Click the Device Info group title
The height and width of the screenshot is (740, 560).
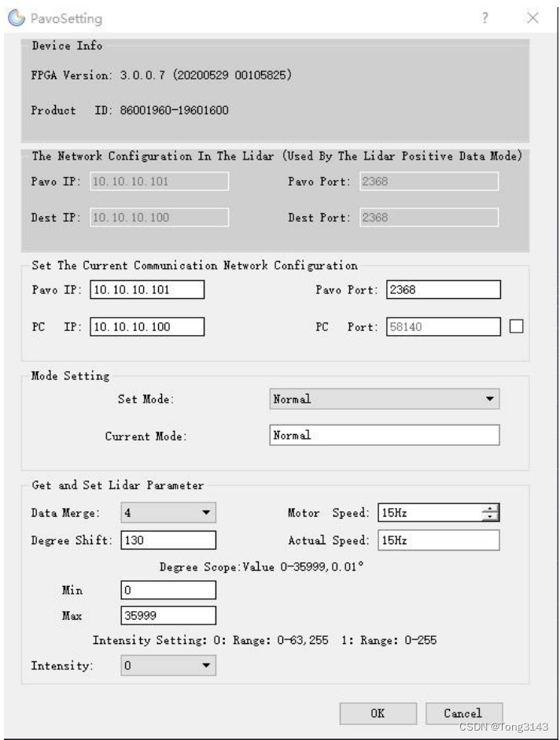[x=67, y=46]
